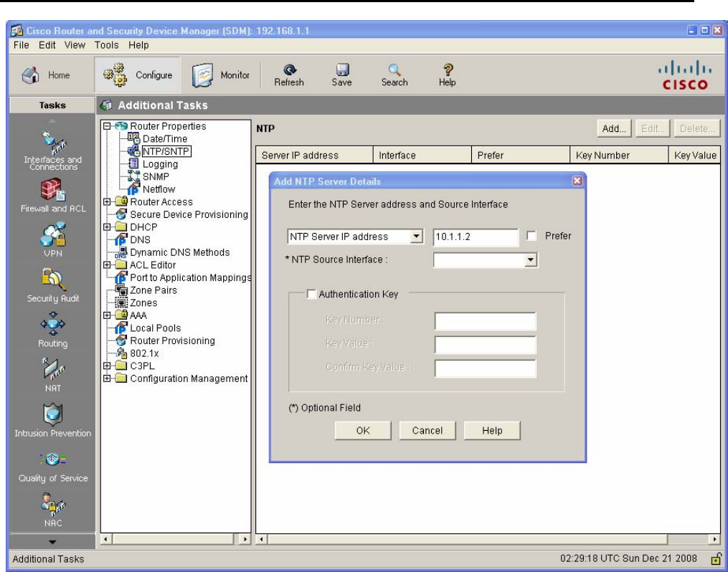Viewport: 728px width, 572px height.
Task: Expand the ACL Editor tree node
Action: [107, 265]
